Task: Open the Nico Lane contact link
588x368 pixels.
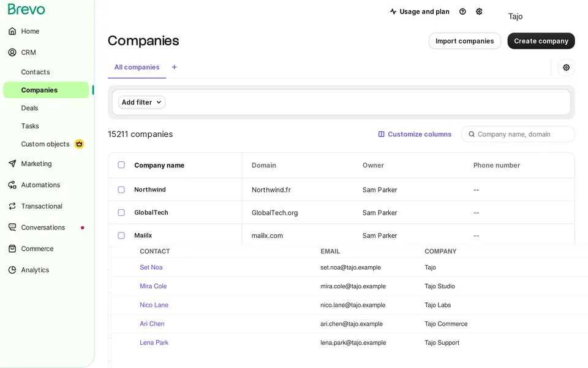Action: [154, 305]
